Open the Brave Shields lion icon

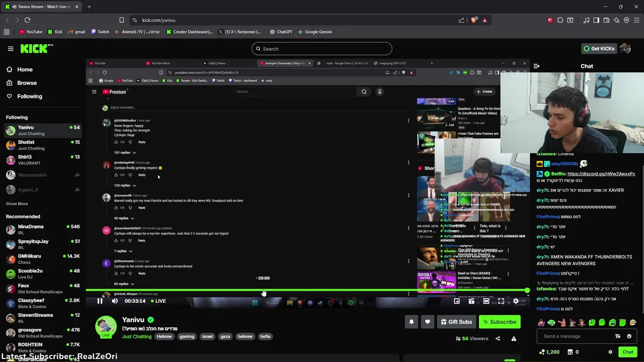pos(473,20)
